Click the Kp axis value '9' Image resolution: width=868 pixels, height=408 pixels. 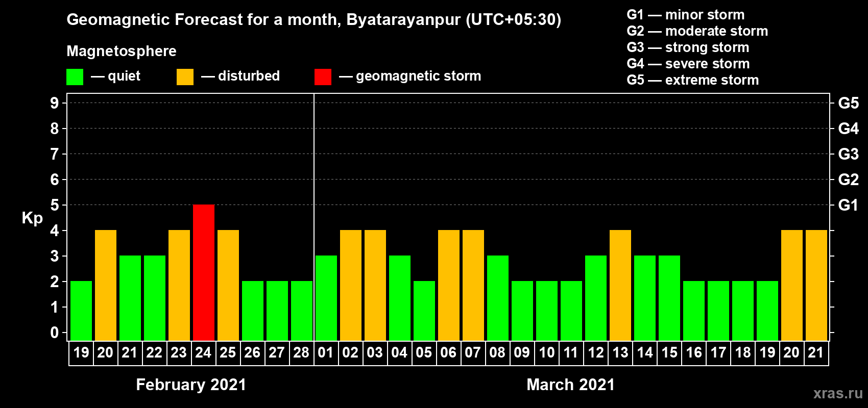pos(55,103)
